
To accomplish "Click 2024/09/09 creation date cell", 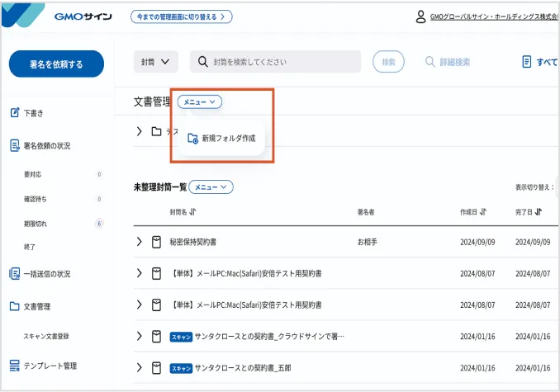I will [477, 242].
